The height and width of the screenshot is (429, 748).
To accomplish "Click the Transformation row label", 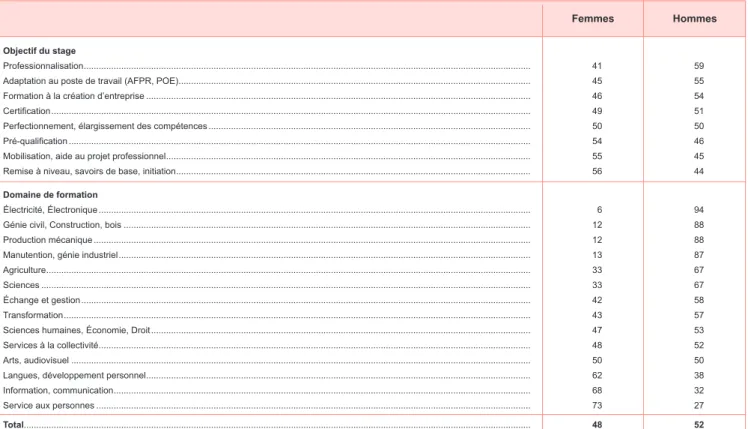I will (33, 315).
